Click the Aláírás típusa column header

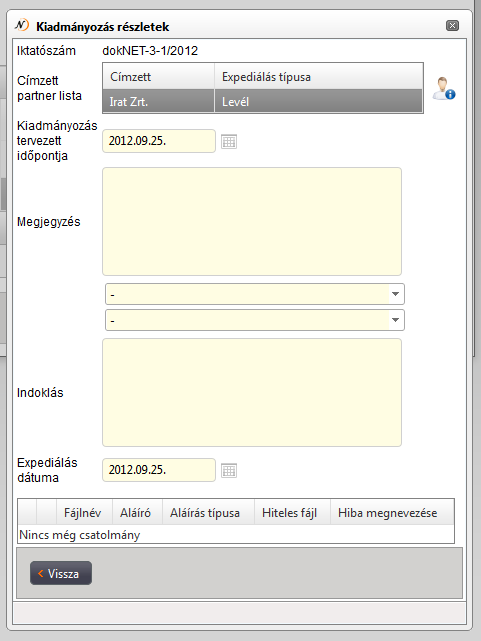pos(208,512)
